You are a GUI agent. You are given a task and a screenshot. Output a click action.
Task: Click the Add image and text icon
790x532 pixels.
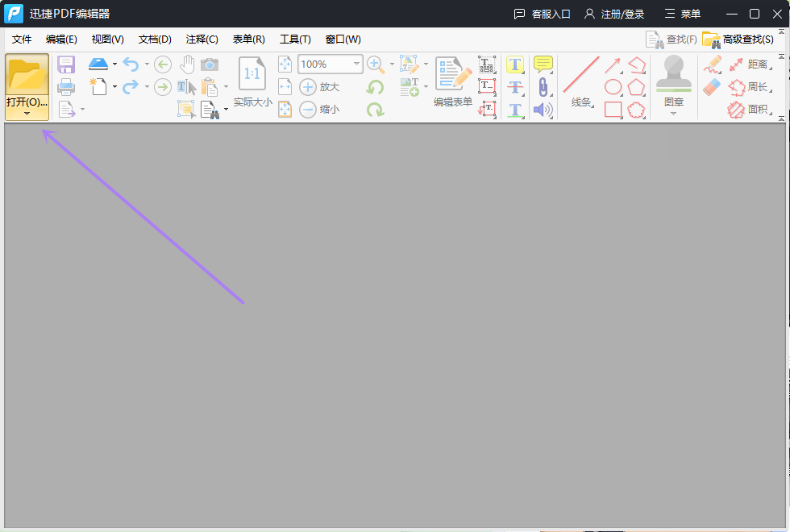[x=410, y=87]
